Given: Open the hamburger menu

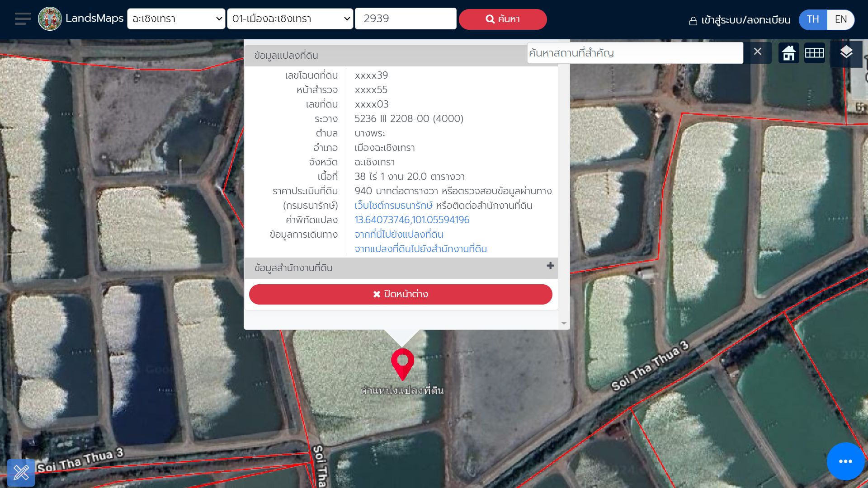Looking at the screenshot, I should (x=23, y=19).
